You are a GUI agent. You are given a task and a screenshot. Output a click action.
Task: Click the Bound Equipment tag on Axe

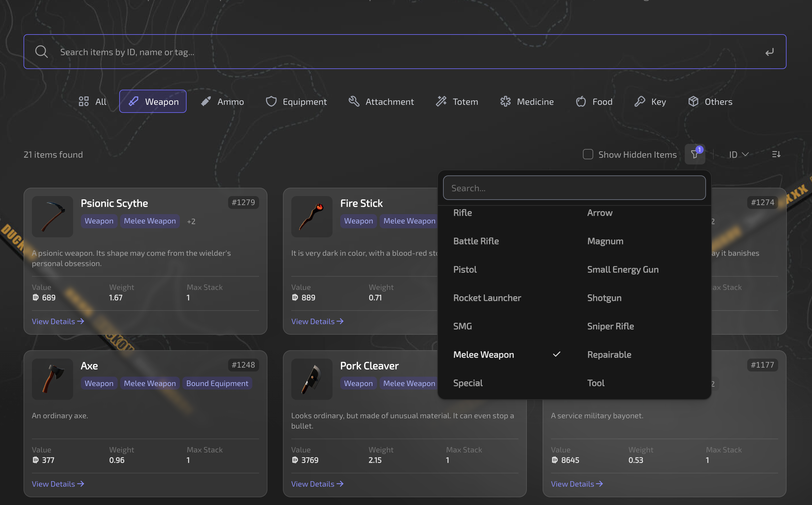[217, 383]
